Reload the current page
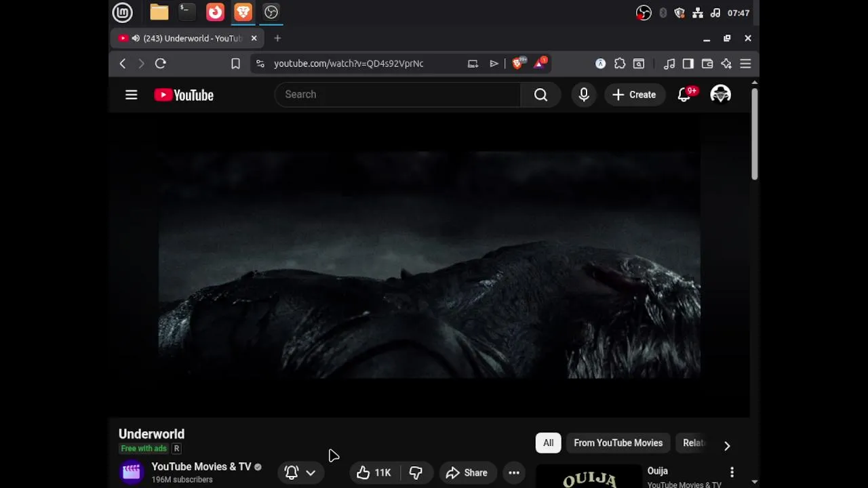Screen dimensions: 868x488 [161, 64]
